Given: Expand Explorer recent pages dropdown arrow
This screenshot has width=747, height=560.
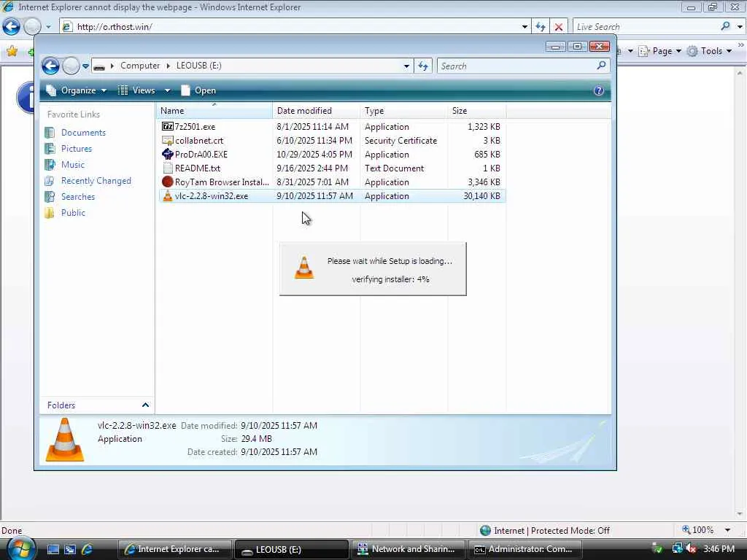Looking at the screenshot, I should click(x=86, y=66).
